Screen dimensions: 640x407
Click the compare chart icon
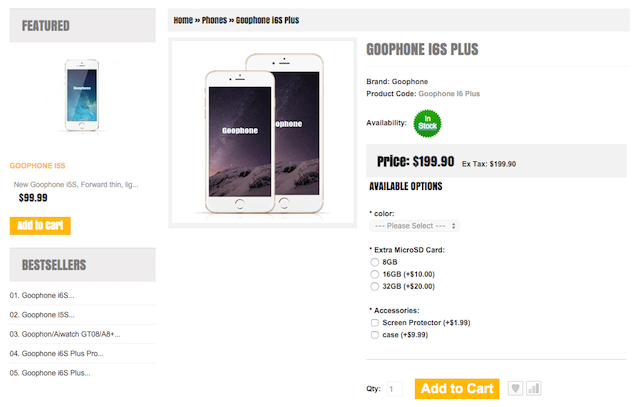[x=533, y=388]
